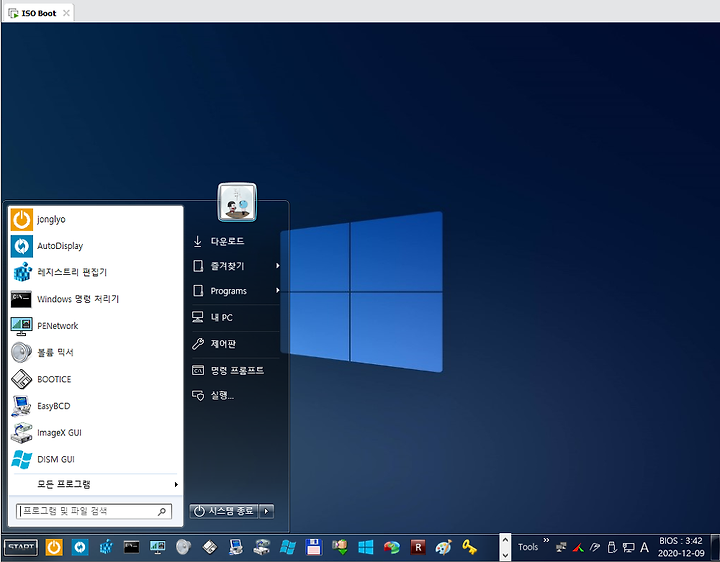This screenshot has width=720, height=562.
Task: Open shutdown options arrow beside 시스템 종료
Action: tap(267, 511)
